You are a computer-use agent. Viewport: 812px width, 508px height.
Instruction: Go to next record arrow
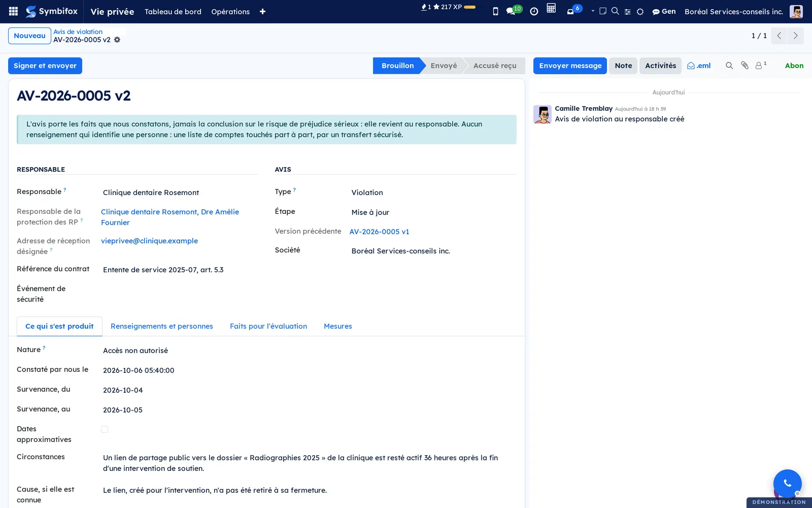click(x=795, y=36)
